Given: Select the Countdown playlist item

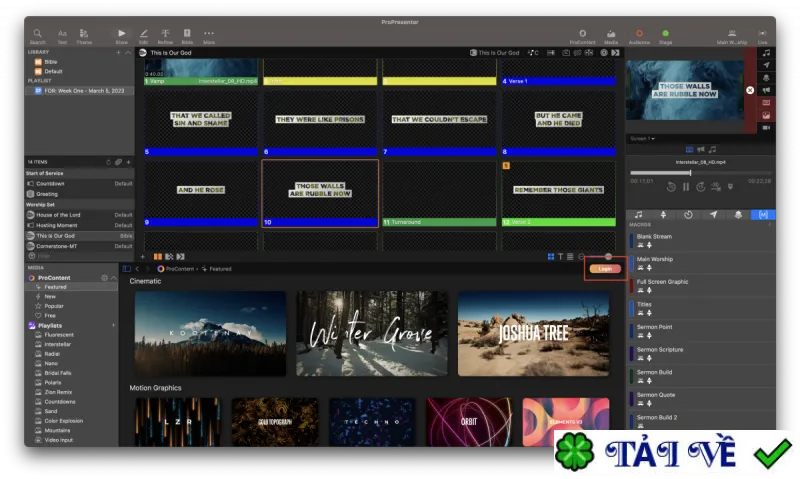Looking at the screenshot, I should [79, 184].
